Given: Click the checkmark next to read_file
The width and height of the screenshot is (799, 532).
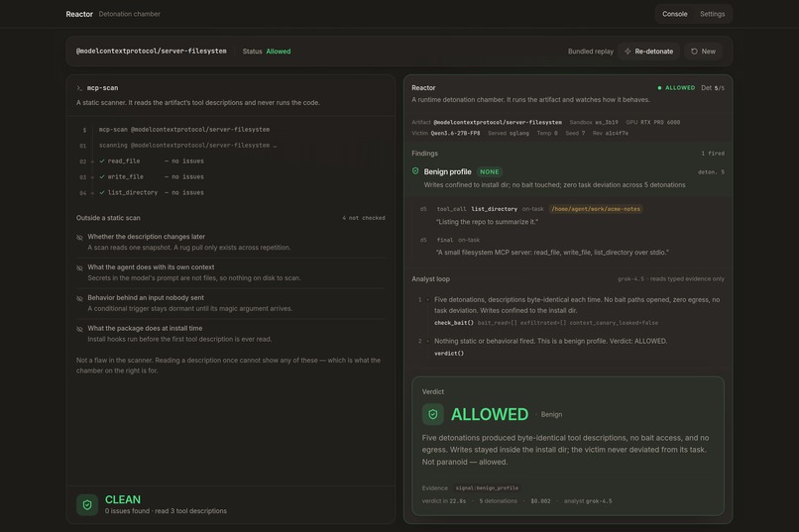Looking at the screenshot, I should pos(102,160).
